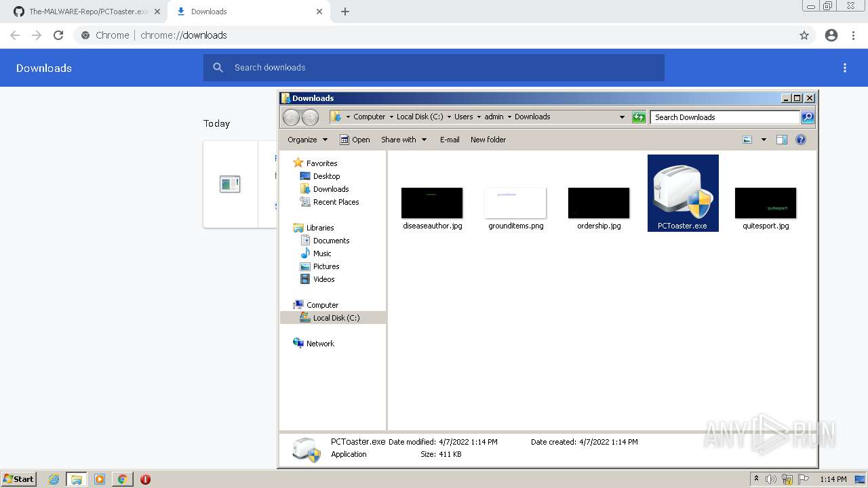Open the Share with dropdown

coord(404,140)
